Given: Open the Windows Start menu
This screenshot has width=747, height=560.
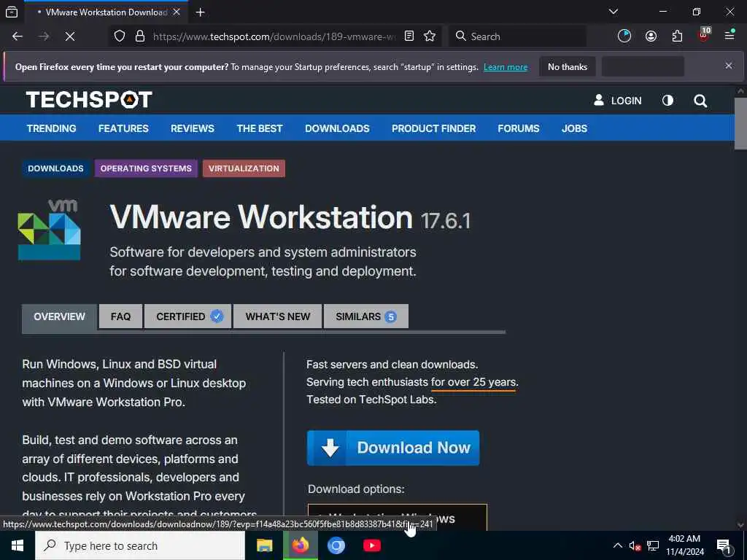Looking at the screenshot, I should pos(18,545).
